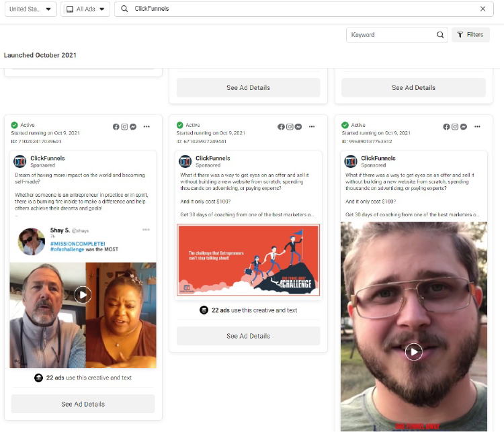504x432 pixels.
Task: Click Sponsored label in the first ad
Action: (x=43, y=165)
